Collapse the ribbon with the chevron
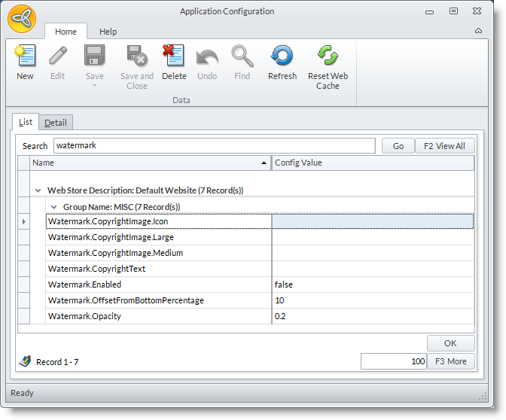The image size is (506, 420). coord(478,32)
